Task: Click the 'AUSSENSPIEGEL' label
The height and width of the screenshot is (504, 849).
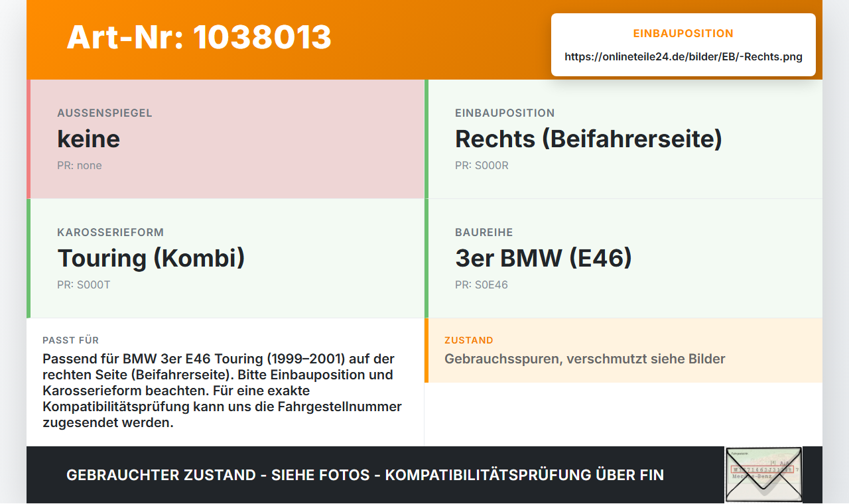Action: click(105, 113)
